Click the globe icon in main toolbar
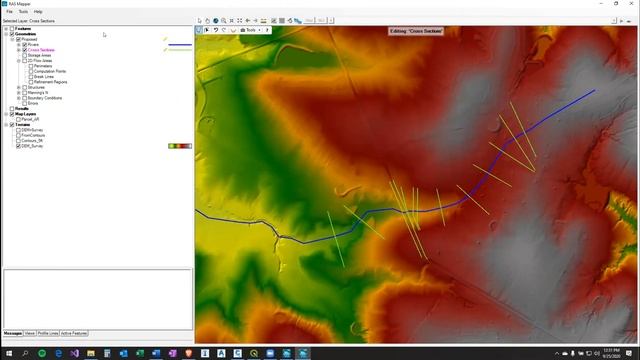This screenshot has width=640, height=360. point(216,20)
